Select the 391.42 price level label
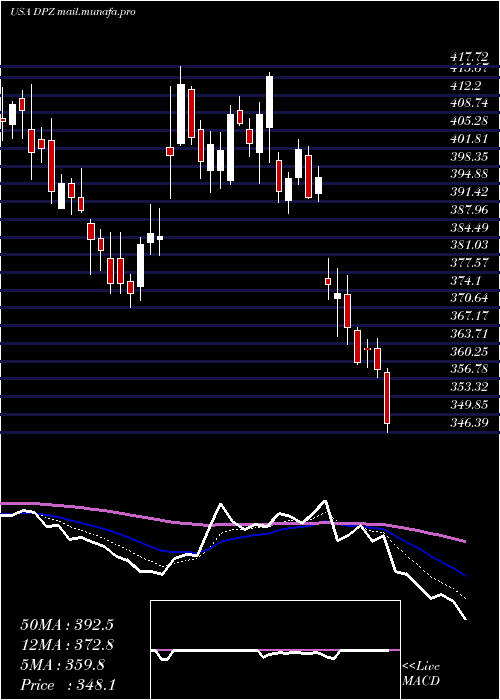The height and width of the screenshot is (700, 500). point(468,192)
